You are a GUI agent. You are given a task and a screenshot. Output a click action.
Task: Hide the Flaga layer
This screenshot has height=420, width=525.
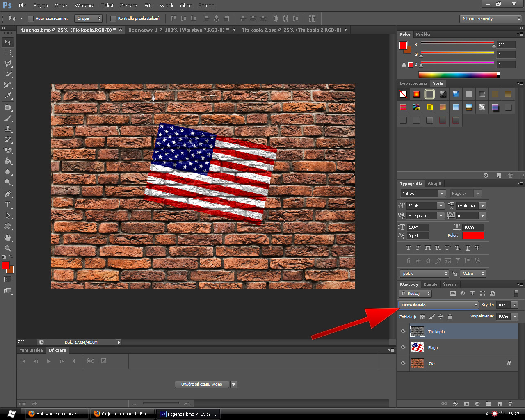[403, 347]
